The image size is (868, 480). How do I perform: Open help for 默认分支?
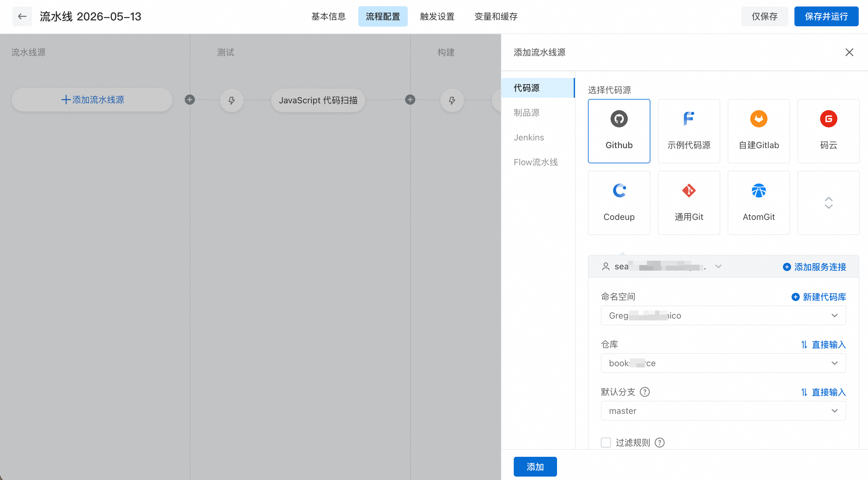click(x=645, y=392)
